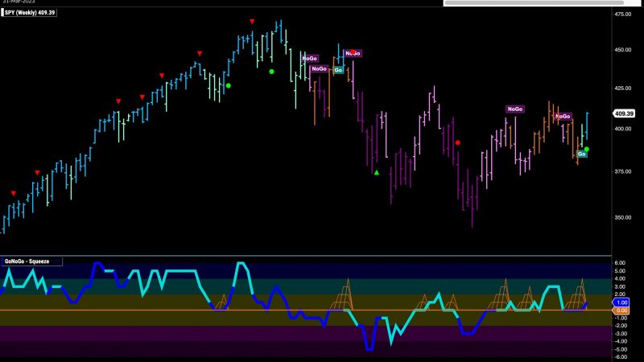644x362 pixels.
Task: Click the 450.00 price axis label
Action: point(622,50)
